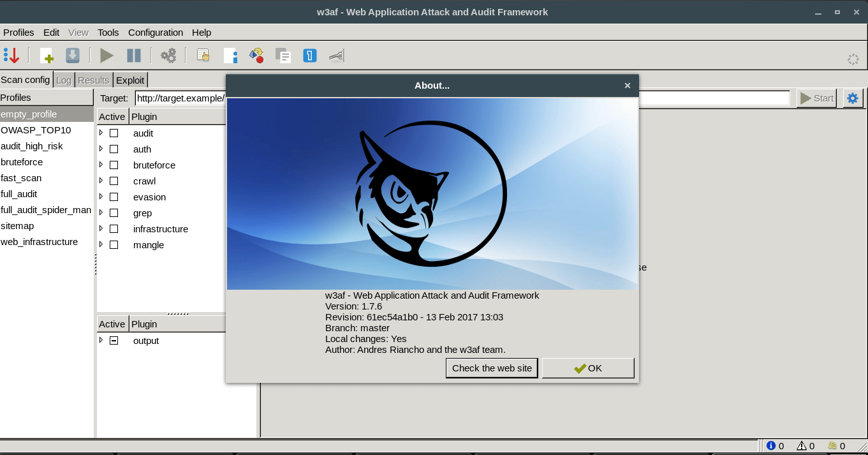Select the web_infrastructure profile
Image resolution: width=868 pixels, height=455 pixels.
[47, 242]
